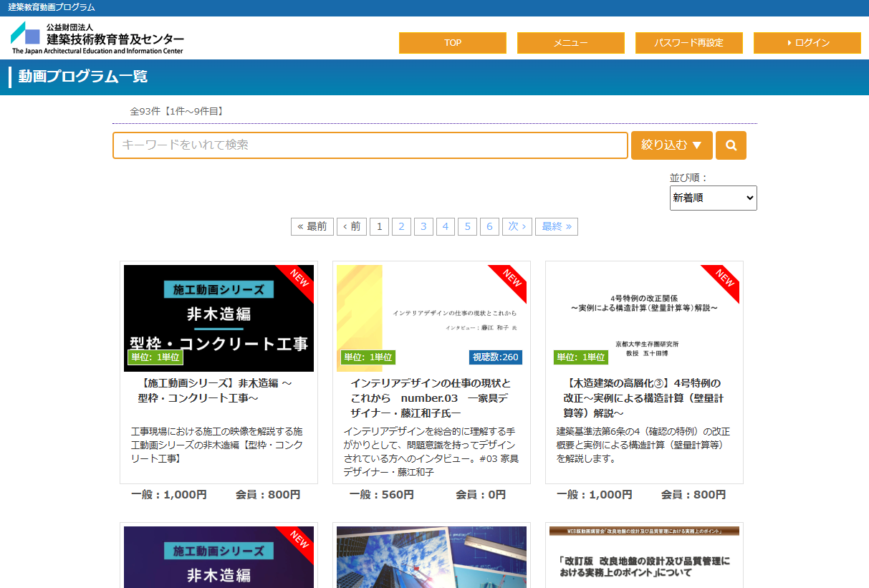869x588 pixels.
Task: Click the 並び順 label
Action: [688, 178]
